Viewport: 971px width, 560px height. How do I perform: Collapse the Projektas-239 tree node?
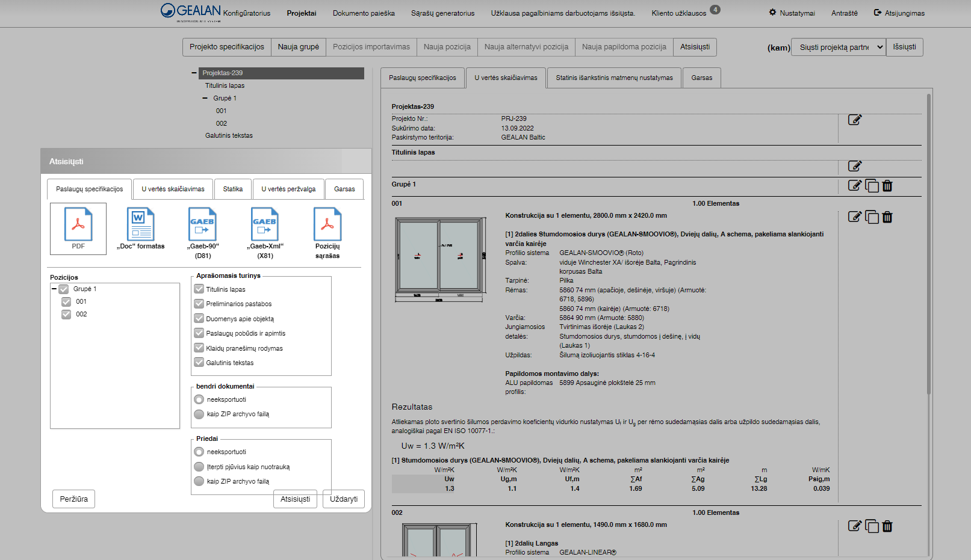pos(194,73)
